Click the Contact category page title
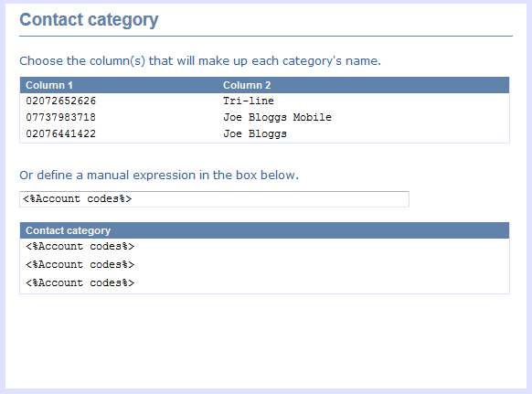 (x=89, y=20)
